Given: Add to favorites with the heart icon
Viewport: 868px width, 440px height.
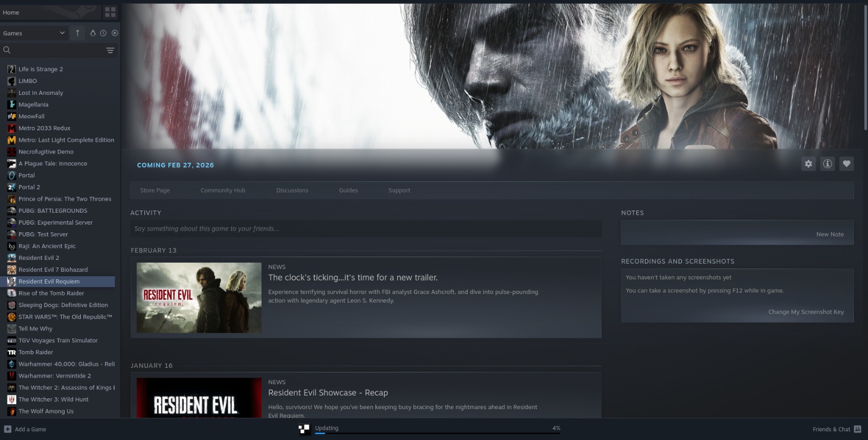Looking at the screenshot, I should click(846, 164).
